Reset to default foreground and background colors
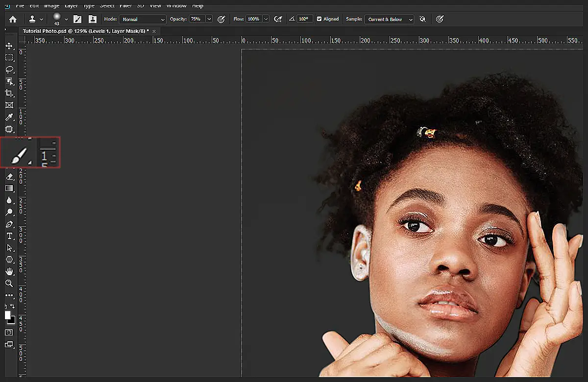 point(6,306)
